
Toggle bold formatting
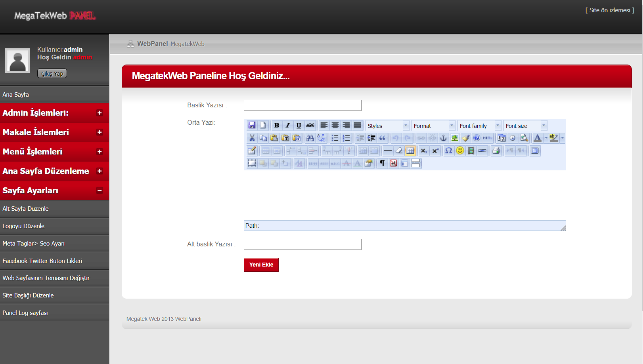(x=277, y=126)
